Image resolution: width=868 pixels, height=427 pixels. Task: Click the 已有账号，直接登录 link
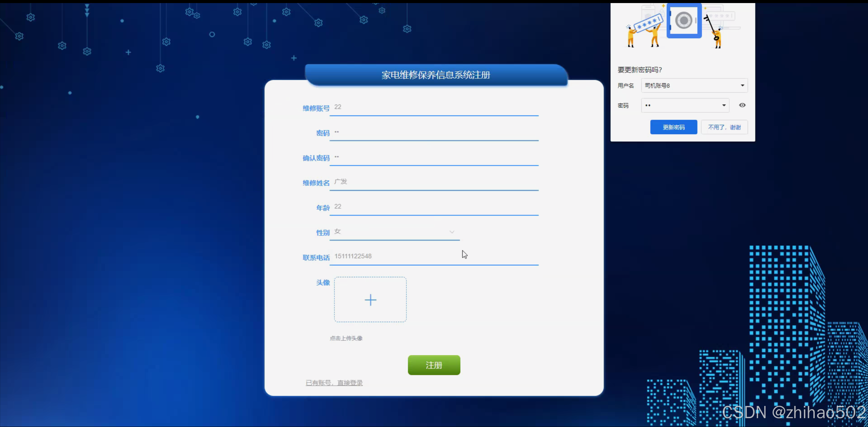[x=334, y=383]
